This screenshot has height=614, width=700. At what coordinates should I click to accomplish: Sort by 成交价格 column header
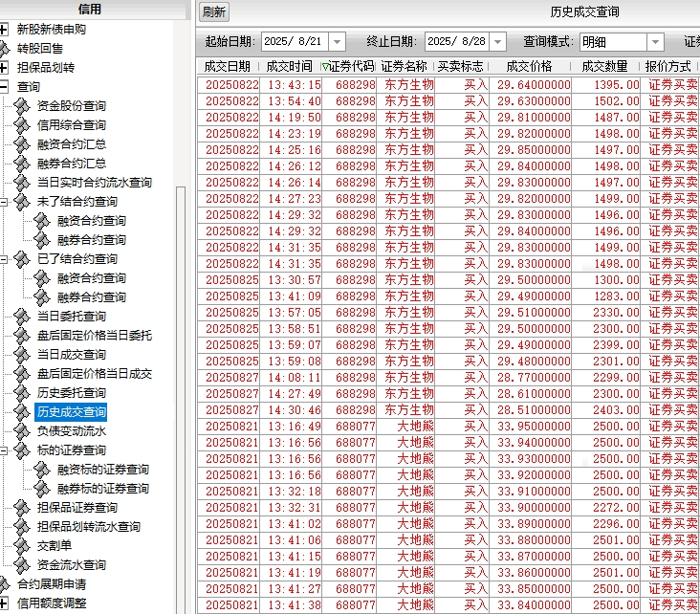tap(529, 67)
